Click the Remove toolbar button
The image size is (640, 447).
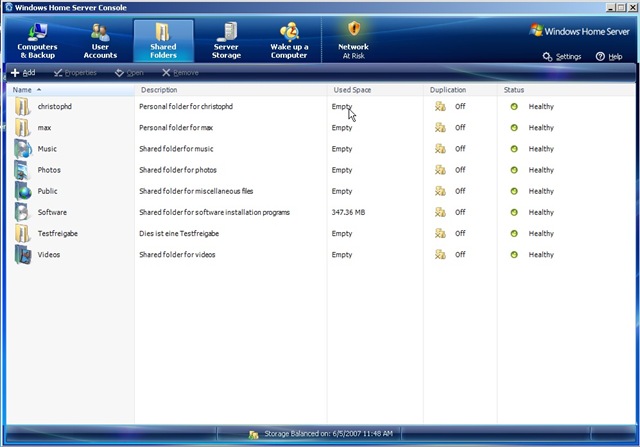click(180, 73)
